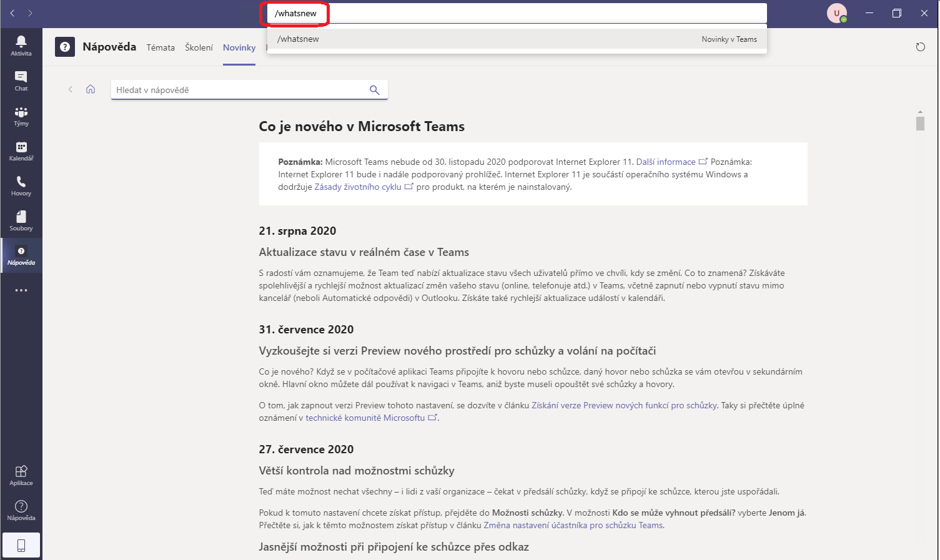
Task: Click Co je nového v Microsoft Teams title
Action: click(x=362, y=126)
